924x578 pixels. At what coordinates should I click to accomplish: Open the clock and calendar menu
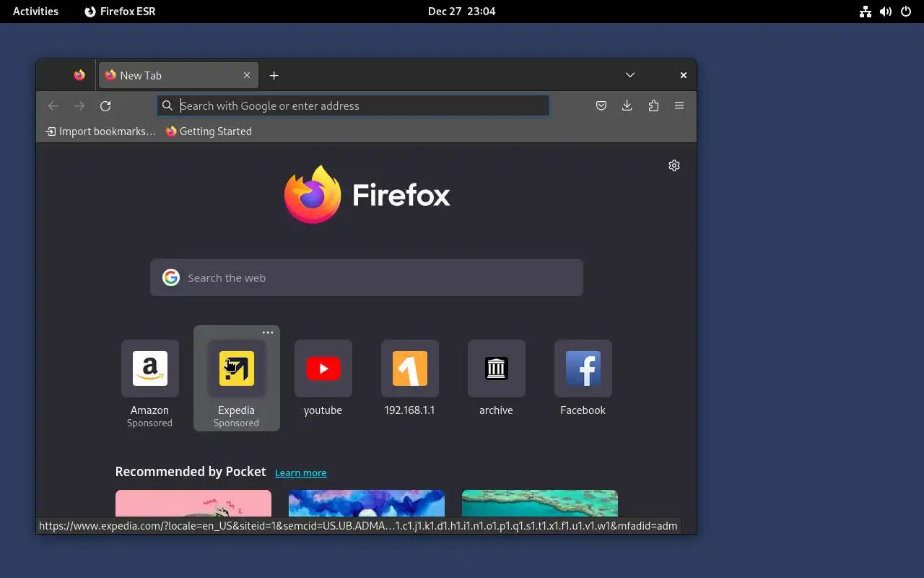(x=462, y=12)
